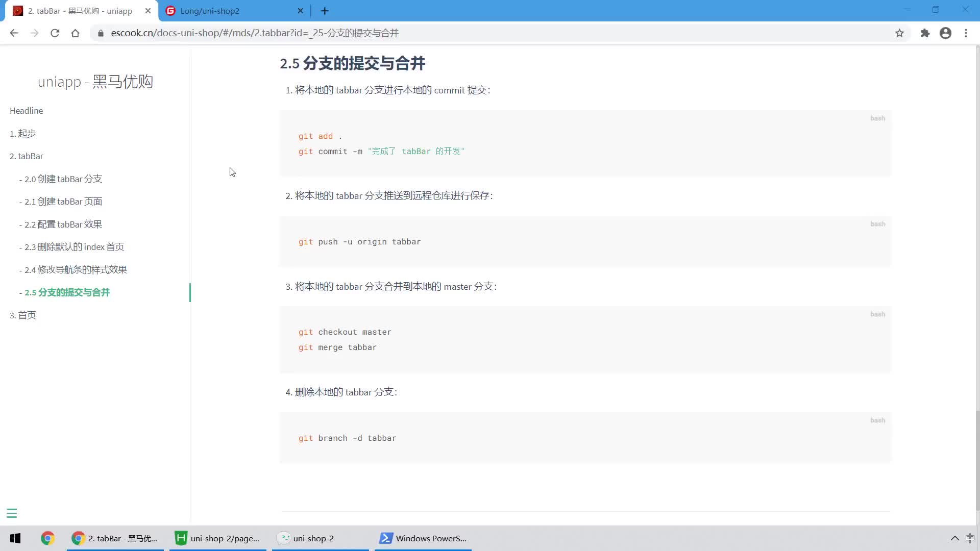Click the page vertical scrollbar thumb
This screenshot has height=551, width=980.
[977, 460]
